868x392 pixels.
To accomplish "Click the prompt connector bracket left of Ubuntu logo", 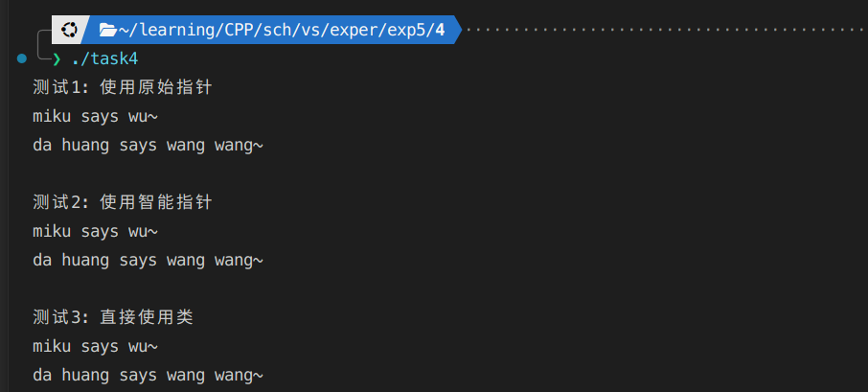I will (44, 44).
